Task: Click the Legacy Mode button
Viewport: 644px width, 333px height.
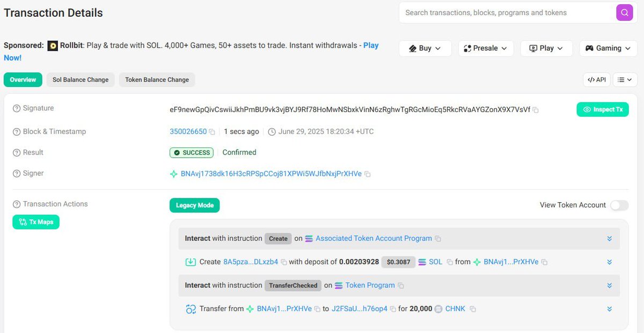Action: point(195,205)
